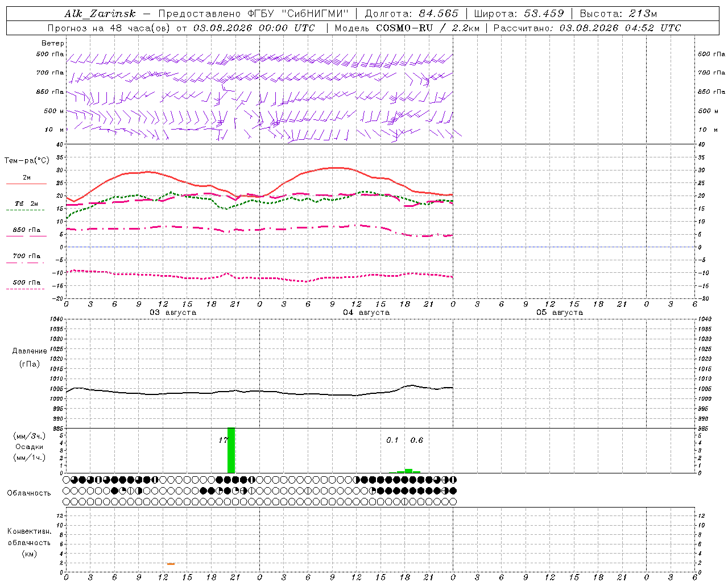Click the longitude value 84.565
728x582 pixels.
[439, 14]
